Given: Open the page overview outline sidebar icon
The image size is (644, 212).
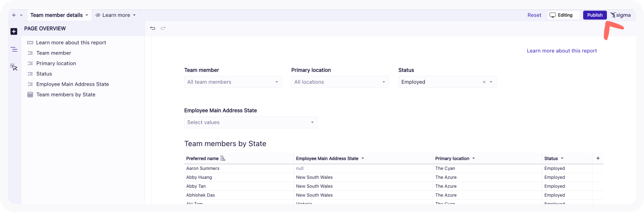Looking at the screenshot, I should click(14, 50).
